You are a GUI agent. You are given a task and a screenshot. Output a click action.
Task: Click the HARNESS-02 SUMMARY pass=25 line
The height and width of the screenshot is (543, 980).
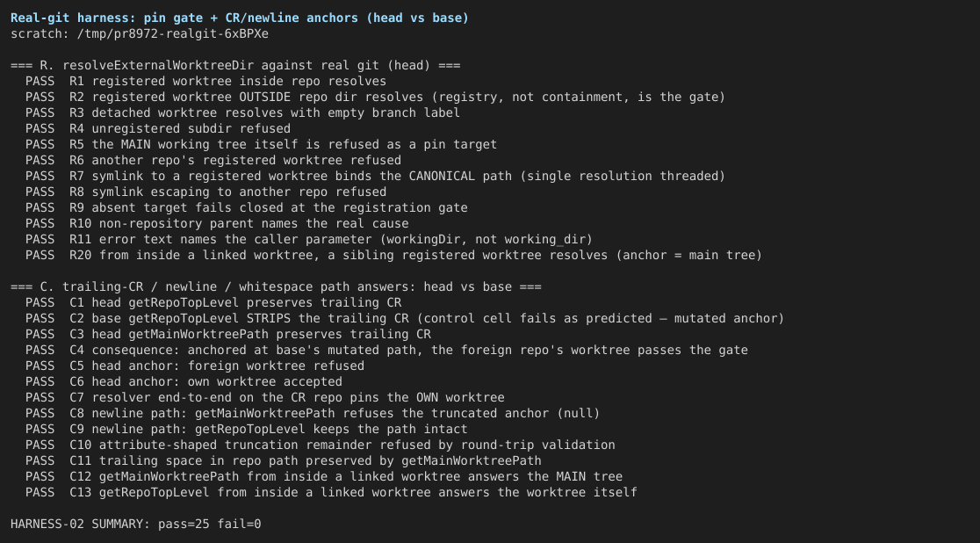(x=135, y=525)
